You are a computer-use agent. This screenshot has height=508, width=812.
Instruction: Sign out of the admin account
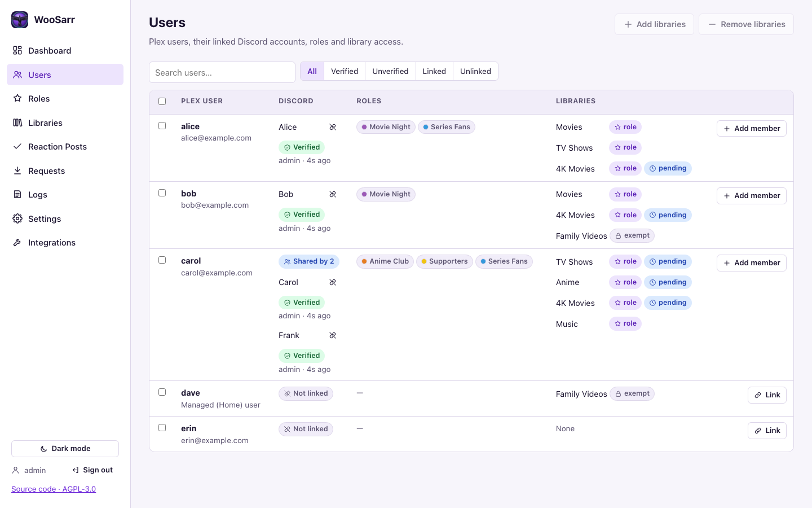click(92, 470)
